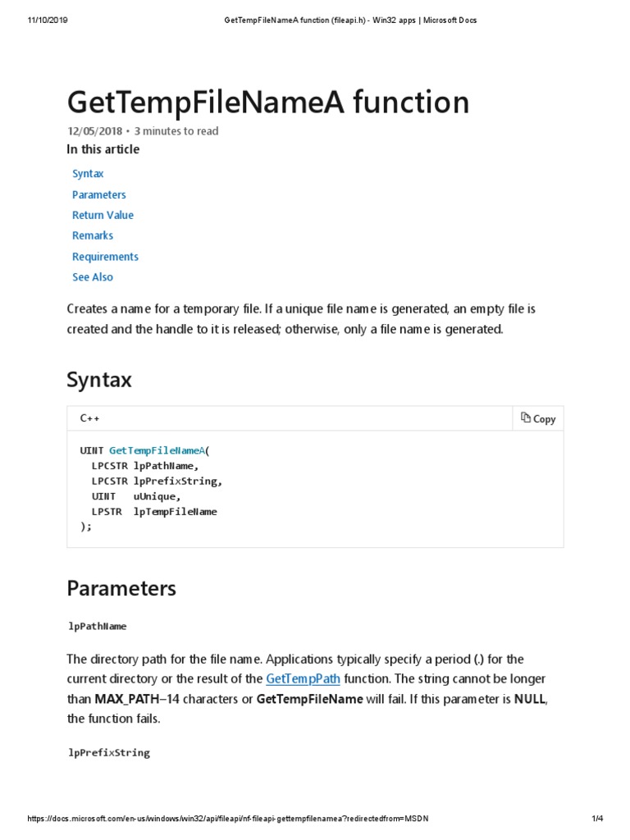Click the Syntax section heading
The height and width of the screenshot is (840, 630).
tap(98, 380)
